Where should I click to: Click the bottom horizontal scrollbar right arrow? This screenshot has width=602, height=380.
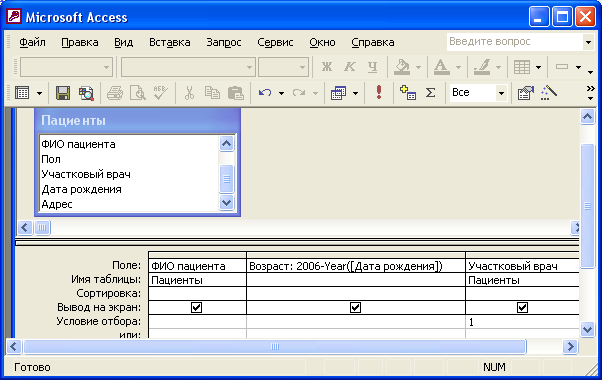570,347
